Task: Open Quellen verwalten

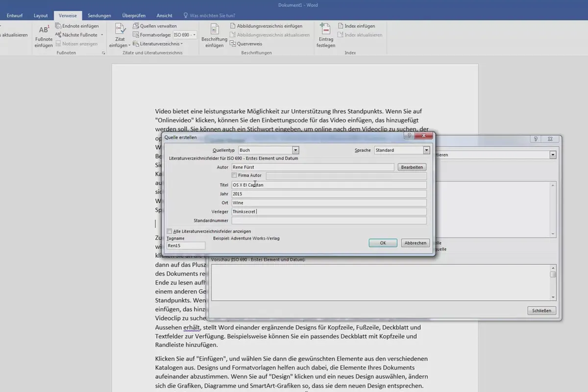Action: coord(155,26)
